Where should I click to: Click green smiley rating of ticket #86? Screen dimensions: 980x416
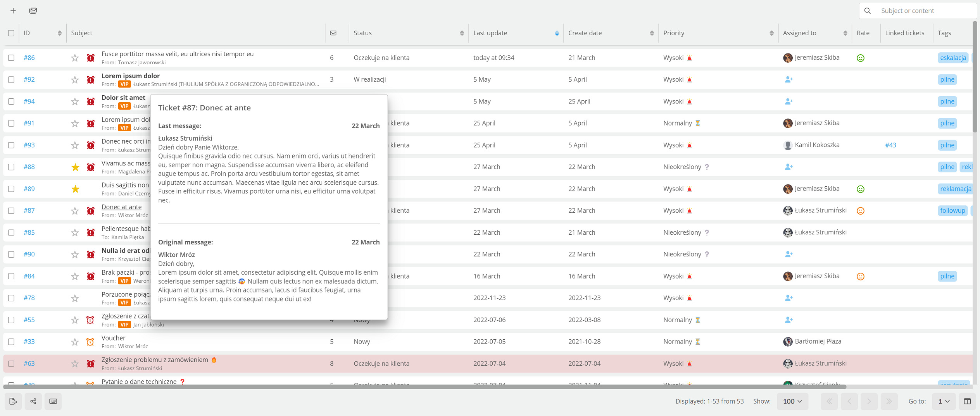coord(860,58)
